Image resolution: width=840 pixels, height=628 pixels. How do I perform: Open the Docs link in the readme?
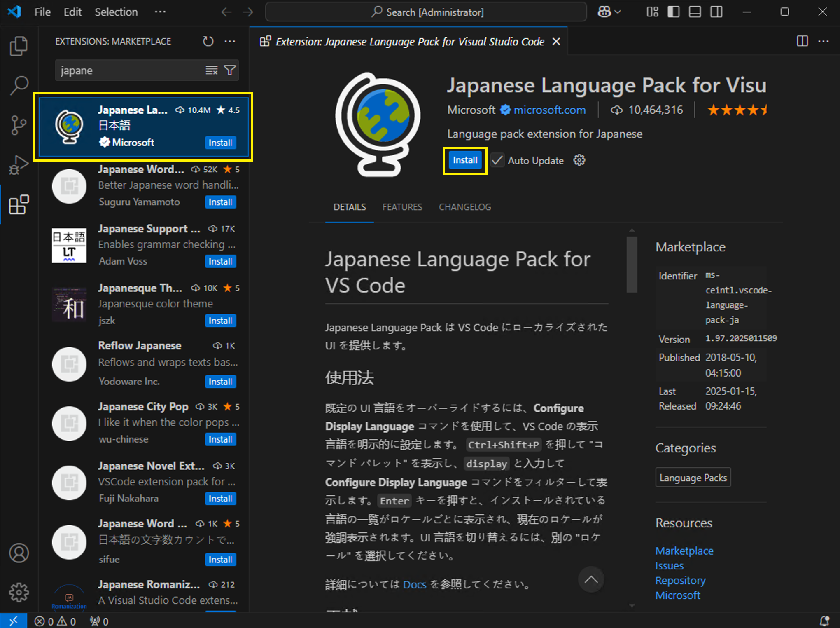click(x=414, y=584)
